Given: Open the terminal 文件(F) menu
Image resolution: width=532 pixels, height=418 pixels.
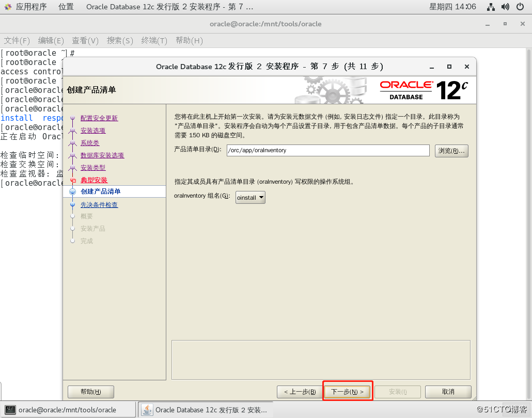Looking at the screenshot, I should point(17,41).
